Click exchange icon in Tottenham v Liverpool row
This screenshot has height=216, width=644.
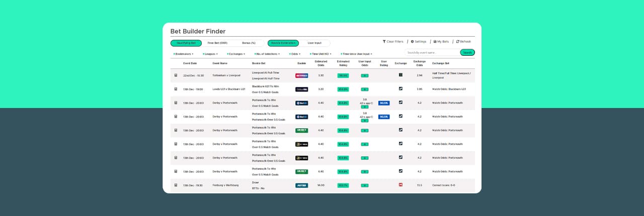(400, 75)
